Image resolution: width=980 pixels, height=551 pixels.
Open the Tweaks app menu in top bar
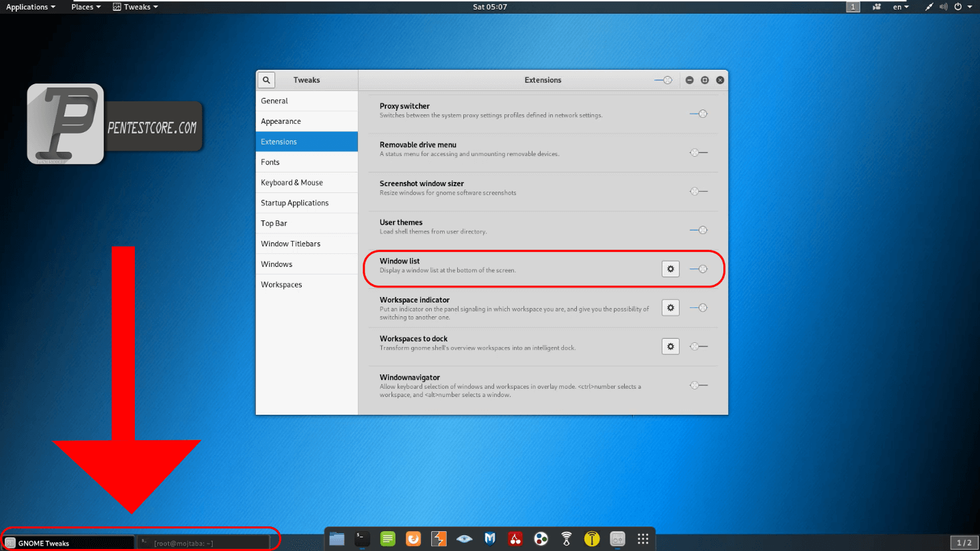point(136,7)
